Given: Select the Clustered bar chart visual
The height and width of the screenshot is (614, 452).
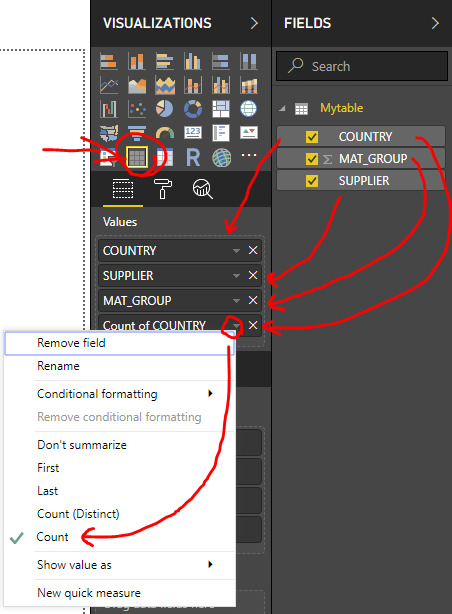Looking at the screenshot, I should click(165, 61).
